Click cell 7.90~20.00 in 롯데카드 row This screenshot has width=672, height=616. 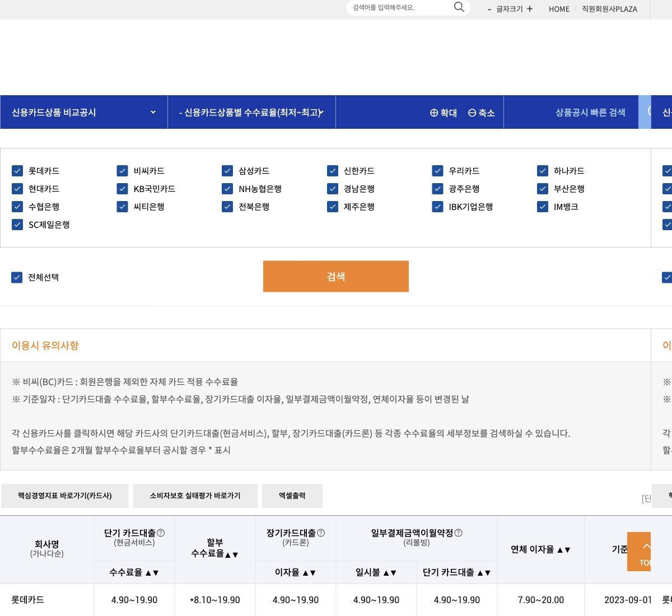[x=541, y=600]
